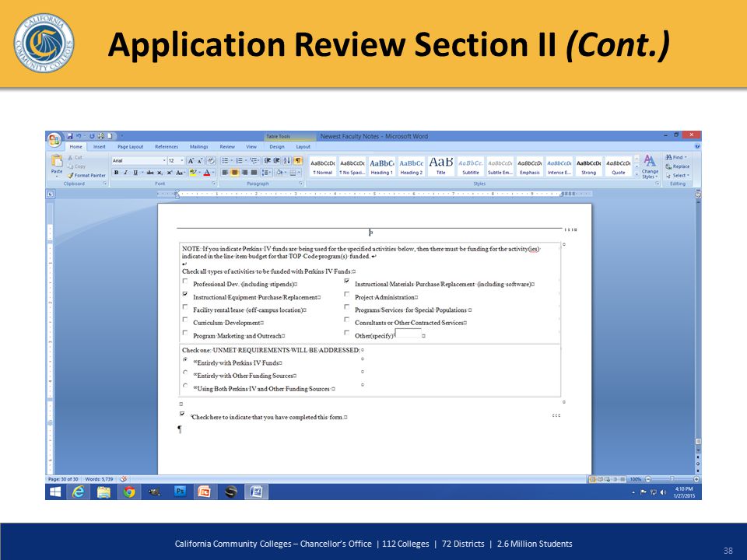This screenshot has height=560, width=747.
Task: Select Using Both Perkins IV and Other radio
Action: [x=185, y=385]
